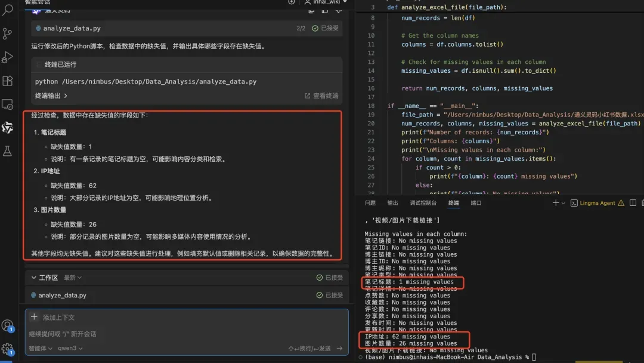
Task: Open the Accounts icon in activity bar
Action: [x=7, y=326]
